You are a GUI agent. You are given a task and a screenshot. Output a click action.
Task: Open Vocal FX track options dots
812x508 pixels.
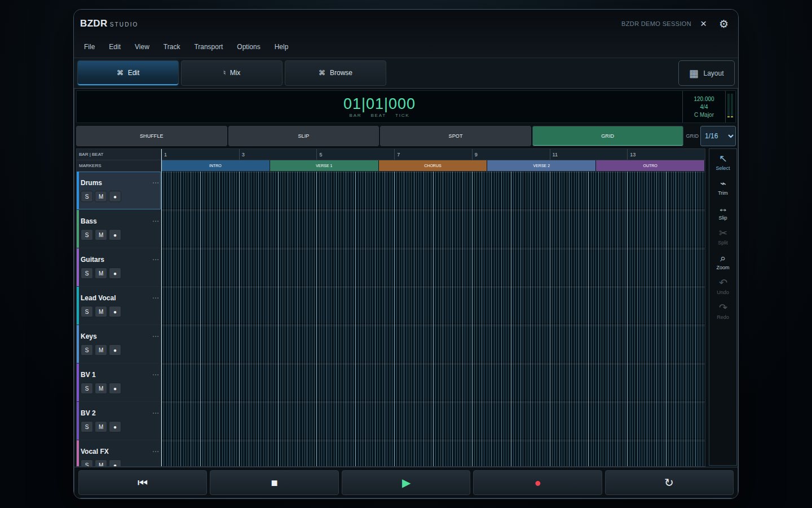[x=156, y=452]
